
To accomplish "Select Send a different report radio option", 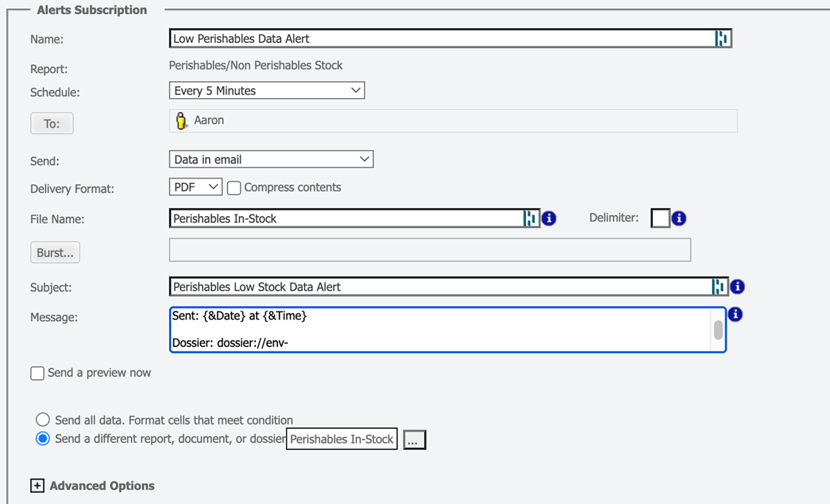I will pos(43,439).
